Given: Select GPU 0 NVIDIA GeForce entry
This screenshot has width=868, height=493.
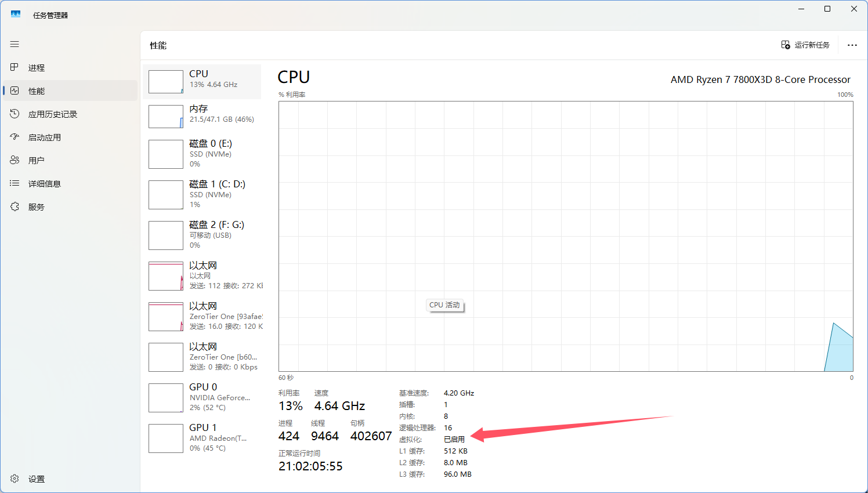Looking at the screenshot, I should pos(202,397).
